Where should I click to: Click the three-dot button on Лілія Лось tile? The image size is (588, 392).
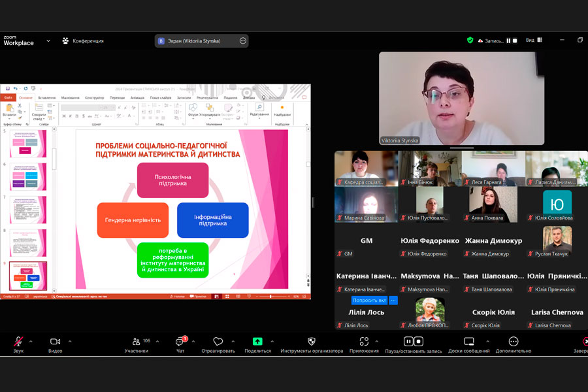click(393, 301)
